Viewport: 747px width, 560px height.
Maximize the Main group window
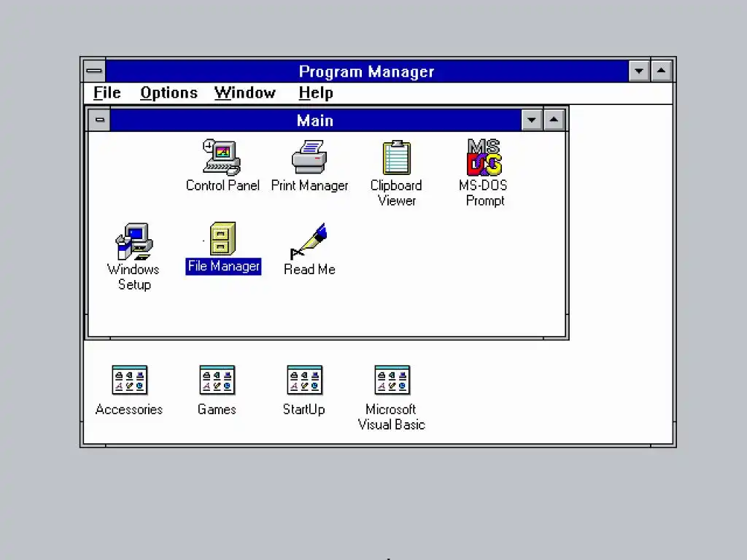tap(554, 120)
